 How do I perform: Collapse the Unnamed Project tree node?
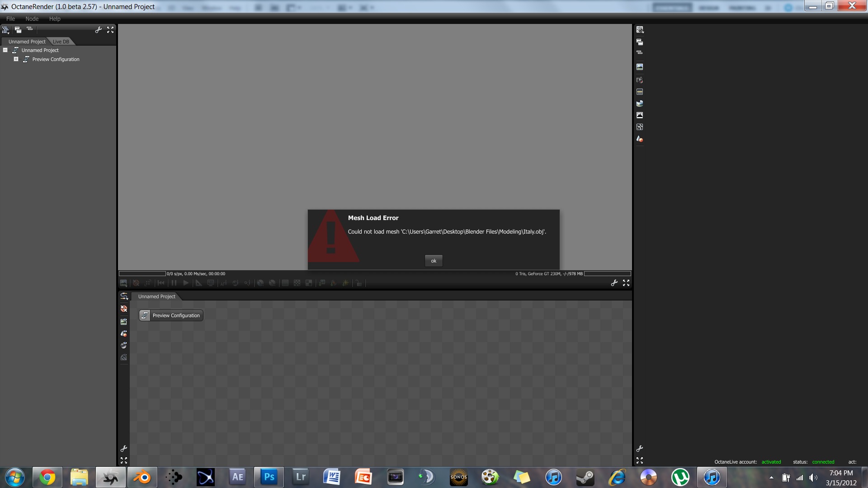(x=5, y=50)
